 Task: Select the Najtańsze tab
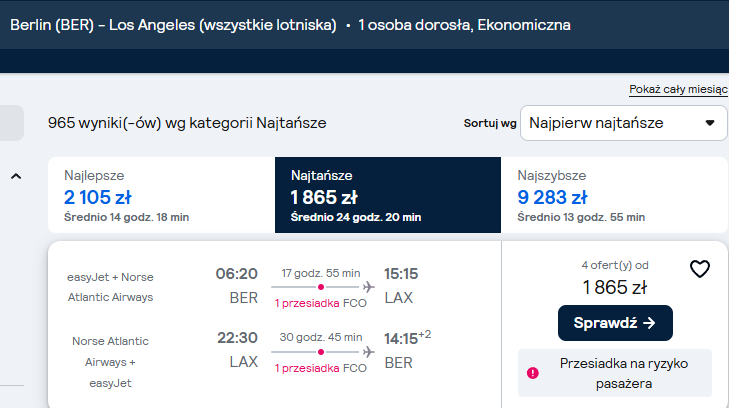pyautogui.click(x=388, y=195)
